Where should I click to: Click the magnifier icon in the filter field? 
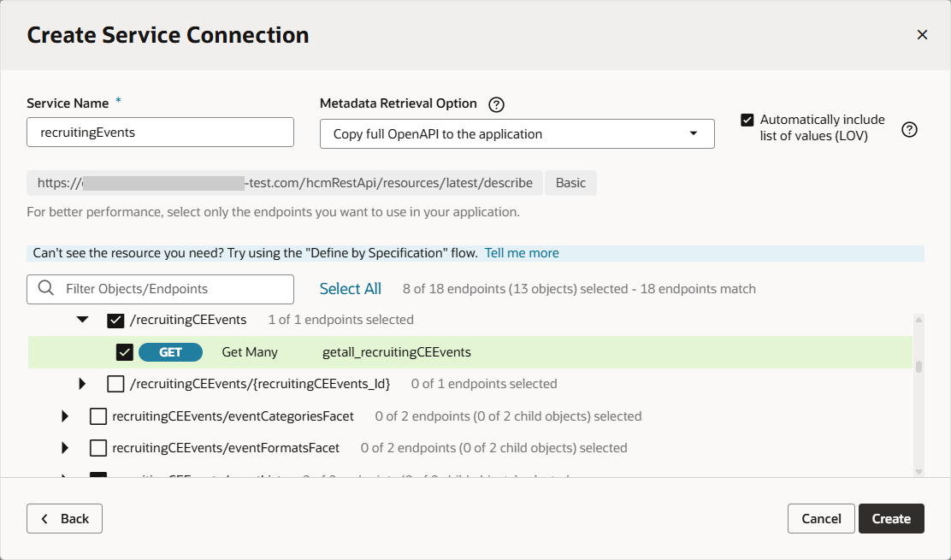(x=47, y=289)
